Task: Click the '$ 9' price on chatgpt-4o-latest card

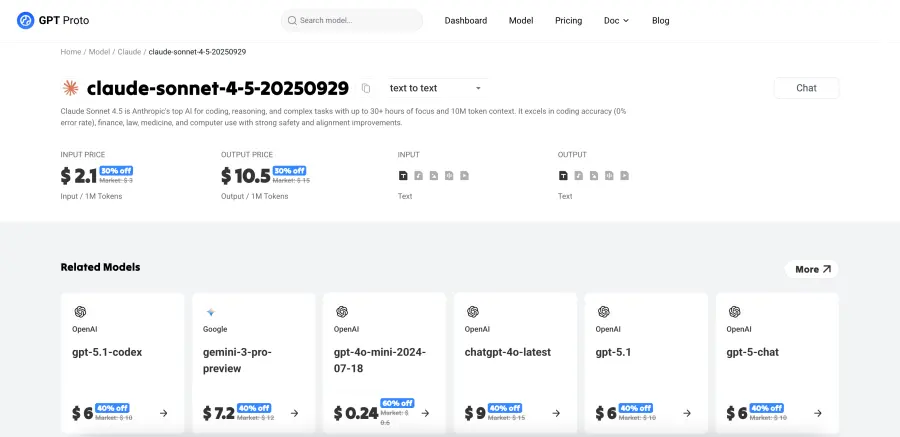Action: point(475,413)
